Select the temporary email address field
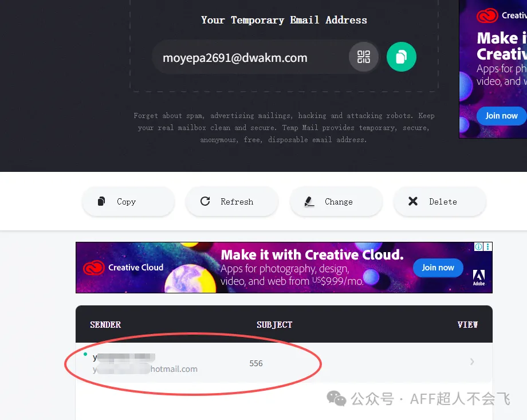This screenshot has width=527, height=420. tap(250, 57)
